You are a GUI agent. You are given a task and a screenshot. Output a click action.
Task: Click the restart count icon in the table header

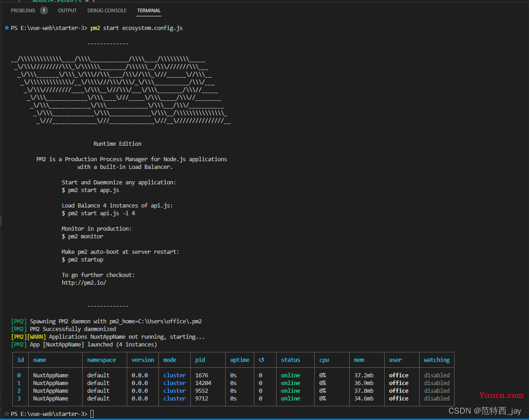click(x=262, y=360)
